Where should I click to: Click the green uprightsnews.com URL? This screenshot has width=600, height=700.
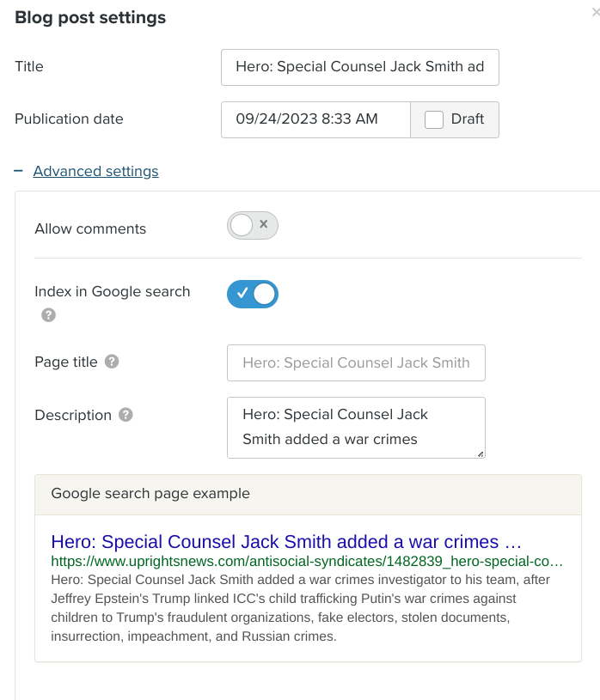pos(307,561)
